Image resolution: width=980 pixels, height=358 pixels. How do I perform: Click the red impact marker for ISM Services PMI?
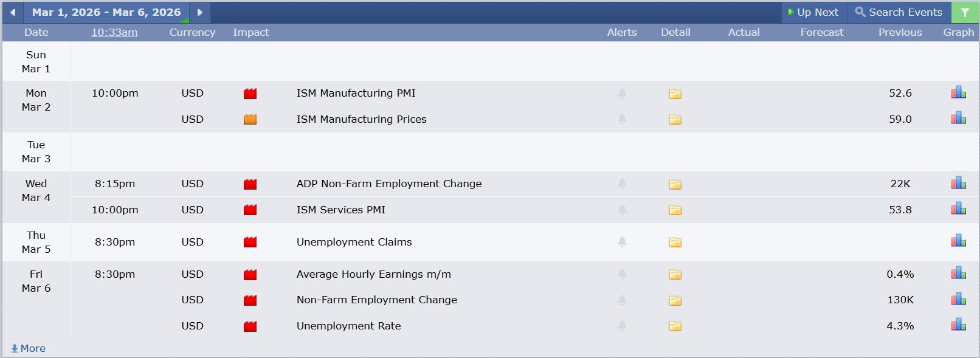tap(250, 210)
